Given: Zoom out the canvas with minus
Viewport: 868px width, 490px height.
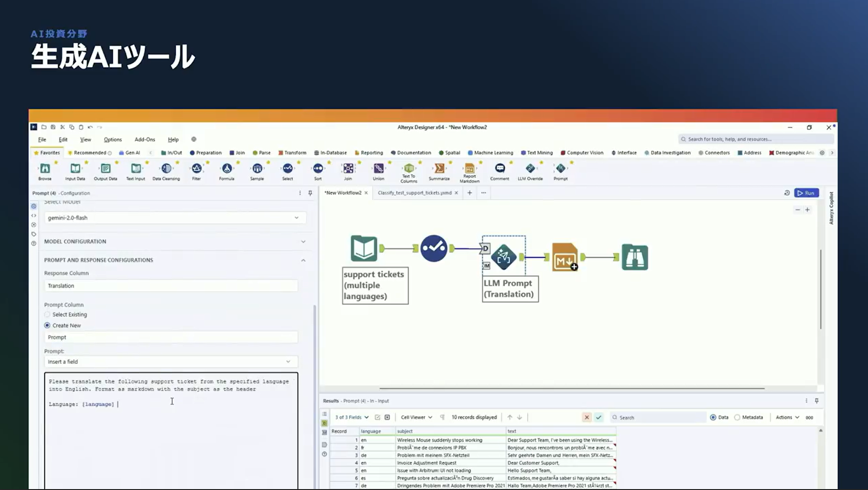Looking at the screenshot, I should (x=797, y=210).
